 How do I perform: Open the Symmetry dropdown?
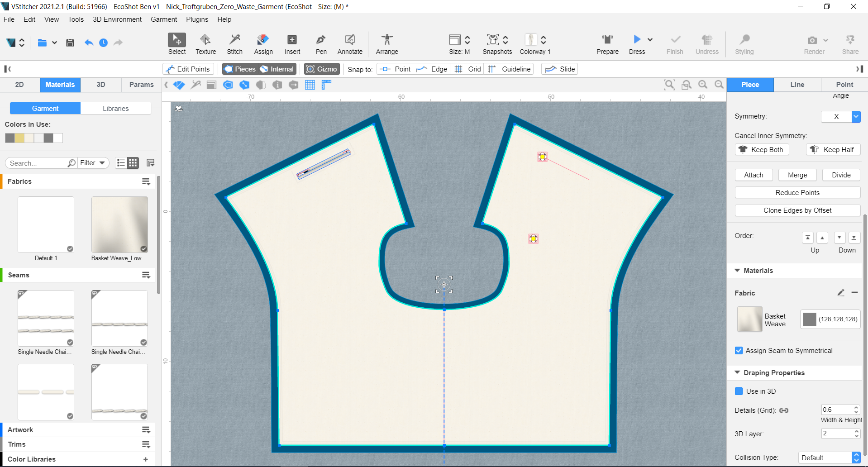pyautogui.click(x=855, y=117)
